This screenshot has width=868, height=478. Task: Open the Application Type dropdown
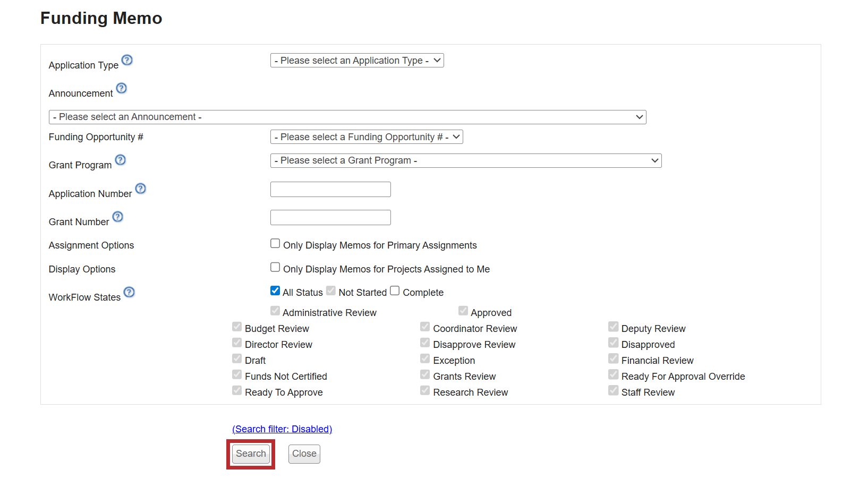[x=356, y=61]
